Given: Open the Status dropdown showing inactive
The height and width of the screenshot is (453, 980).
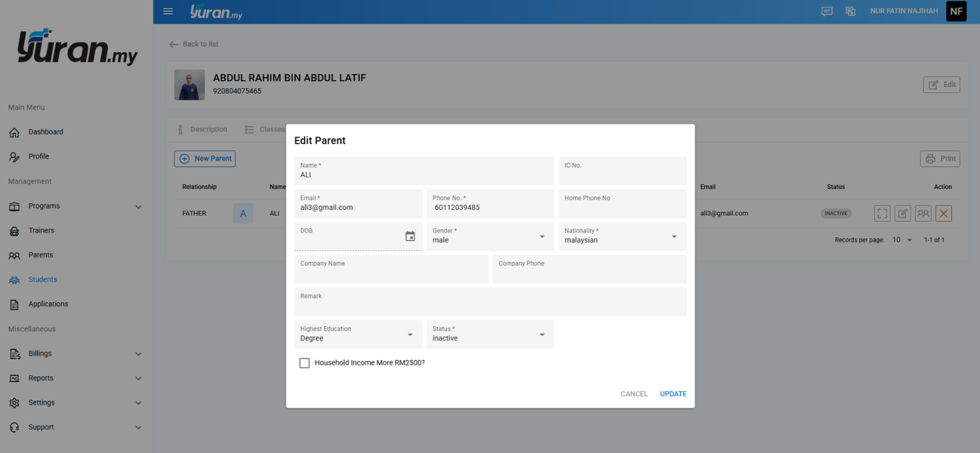Looking at the screenshot, I should click(490, 334).
